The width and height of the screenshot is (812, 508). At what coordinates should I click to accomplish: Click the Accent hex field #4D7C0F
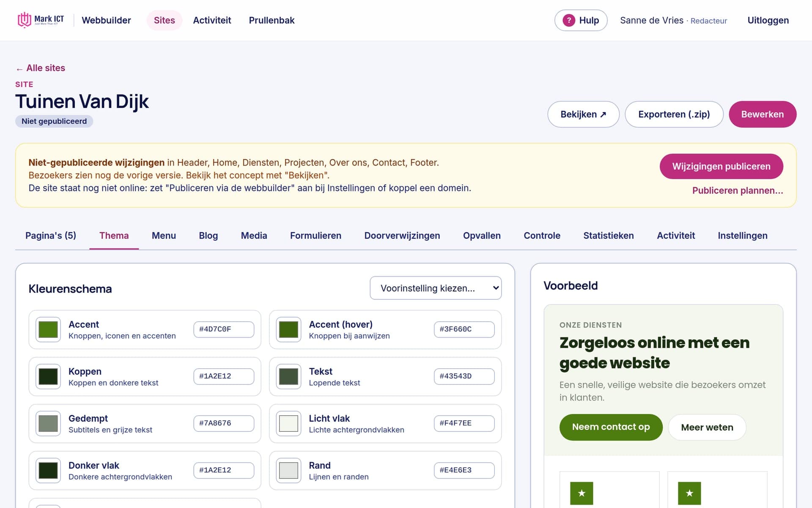(224, 329)
